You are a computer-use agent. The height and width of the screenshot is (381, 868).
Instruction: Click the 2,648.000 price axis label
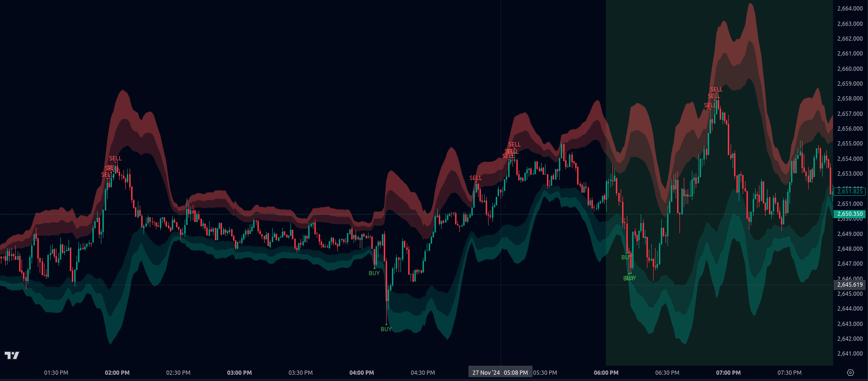[850, 249]
